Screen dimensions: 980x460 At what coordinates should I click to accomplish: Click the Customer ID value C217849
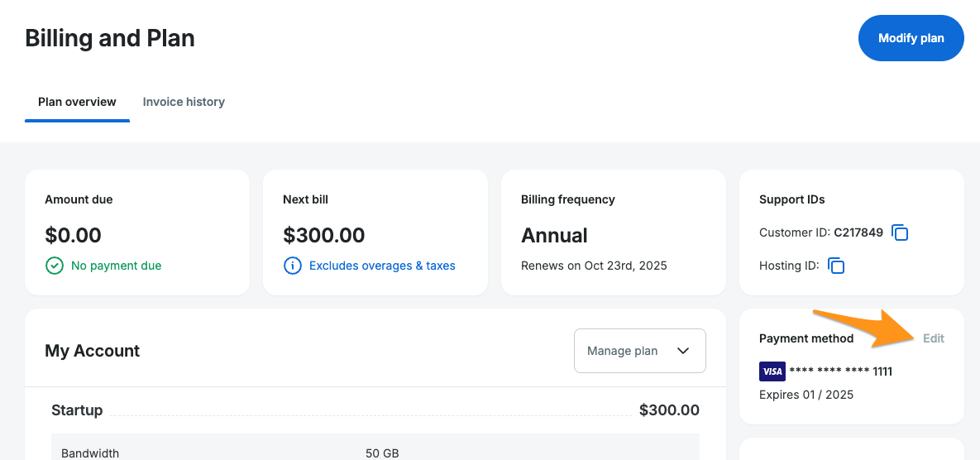click(x=858, y=233)
